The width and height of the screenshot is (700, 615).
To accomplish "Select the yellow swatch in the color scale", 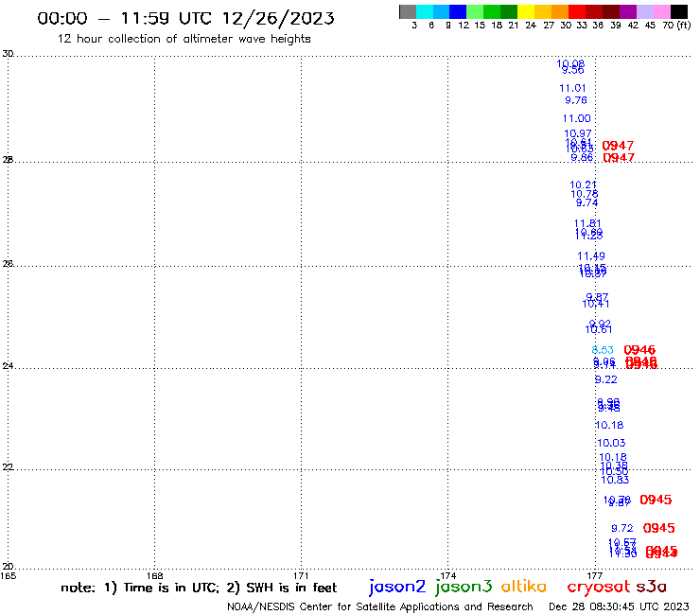I will 526,11.
